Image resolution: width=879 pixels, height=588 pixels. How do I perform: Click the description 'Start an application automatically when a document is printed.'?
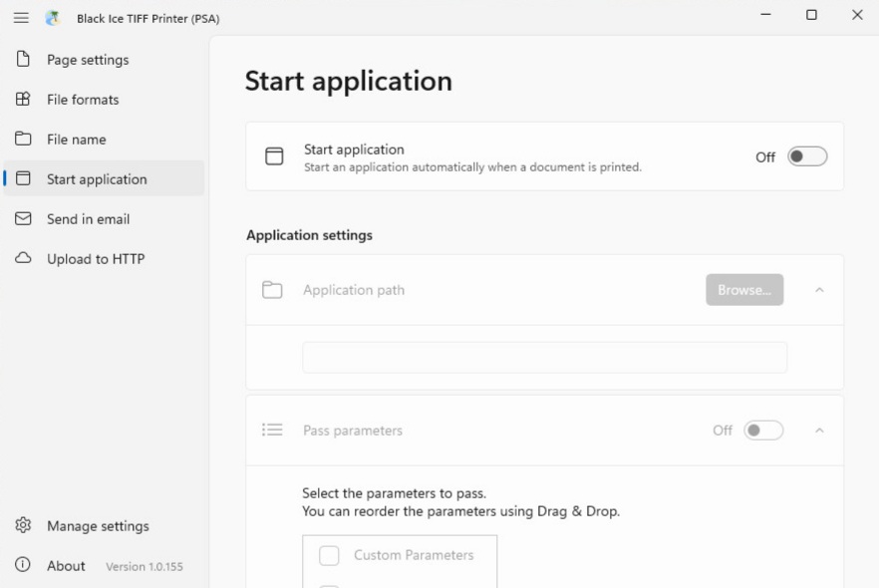point(472,167)
